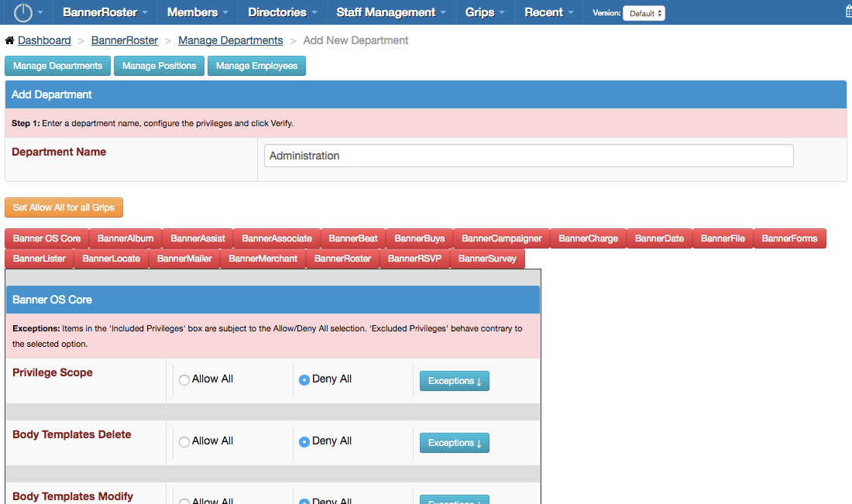
Task: Click the Manage Departments button
Action: click(x=57, y=66)
